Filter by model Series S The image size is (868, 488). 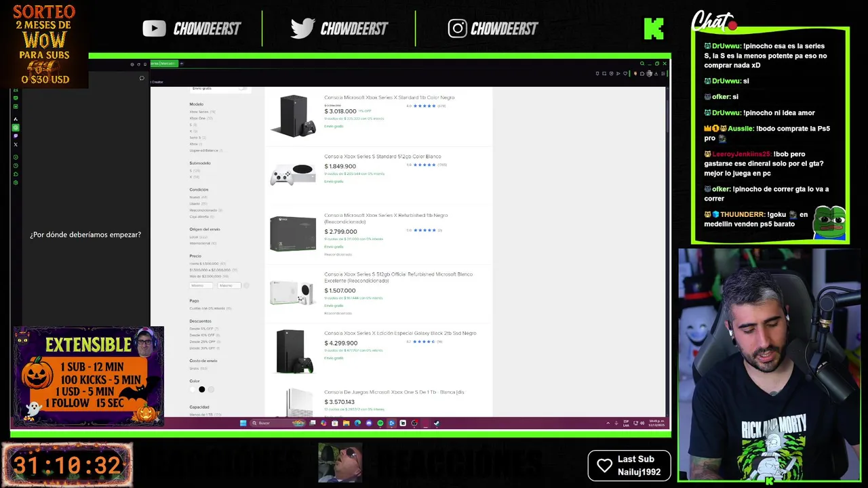coord(195,138)
